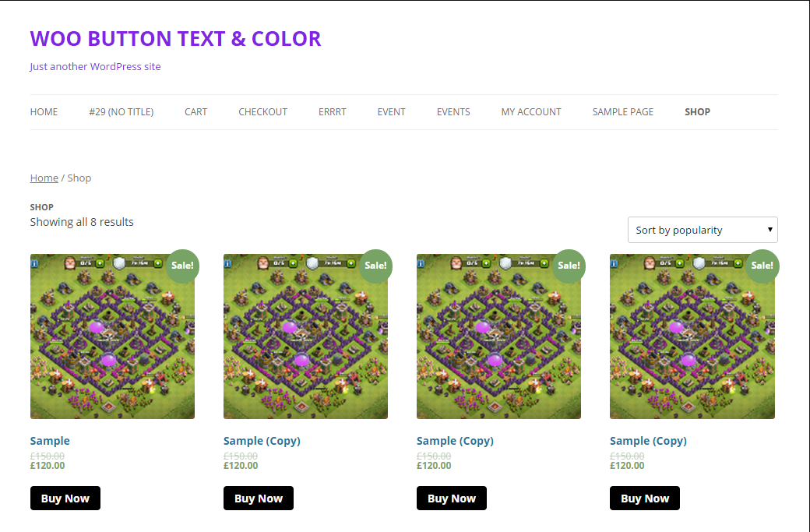The height and width of the screenshot is (532, 810).
Task: Open the #29 (No Title) menu page
Action: pos(121,112)
